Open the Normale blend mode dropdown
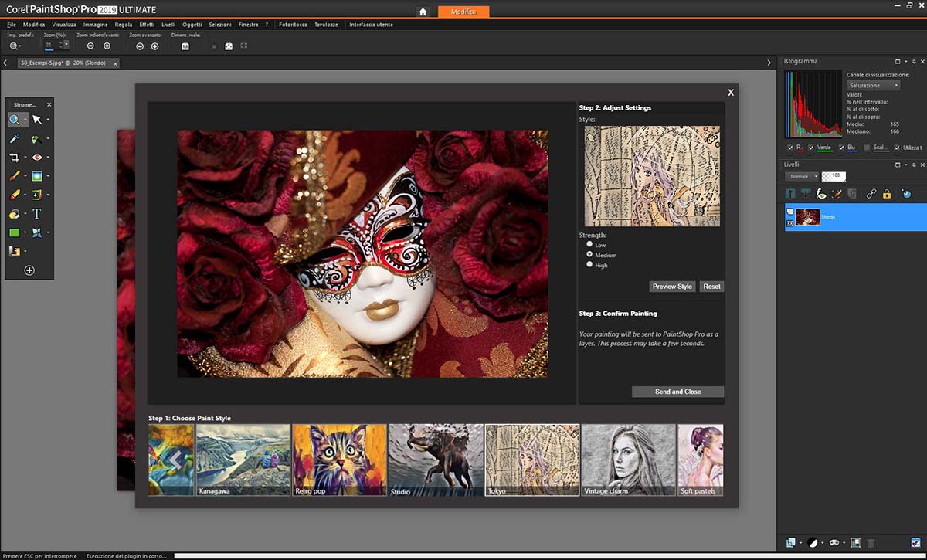 click(x=802, y=176)
